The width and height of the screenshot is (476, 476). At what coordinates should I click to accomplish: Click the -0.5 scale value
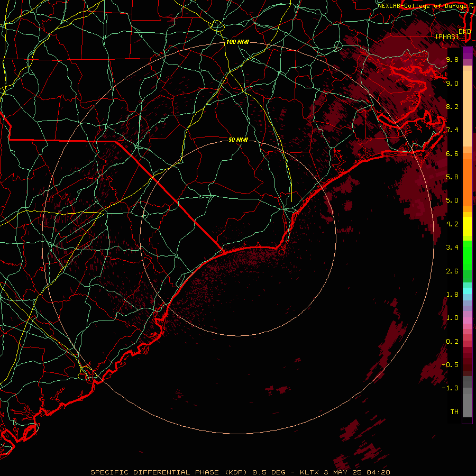(x=450, y=365)
